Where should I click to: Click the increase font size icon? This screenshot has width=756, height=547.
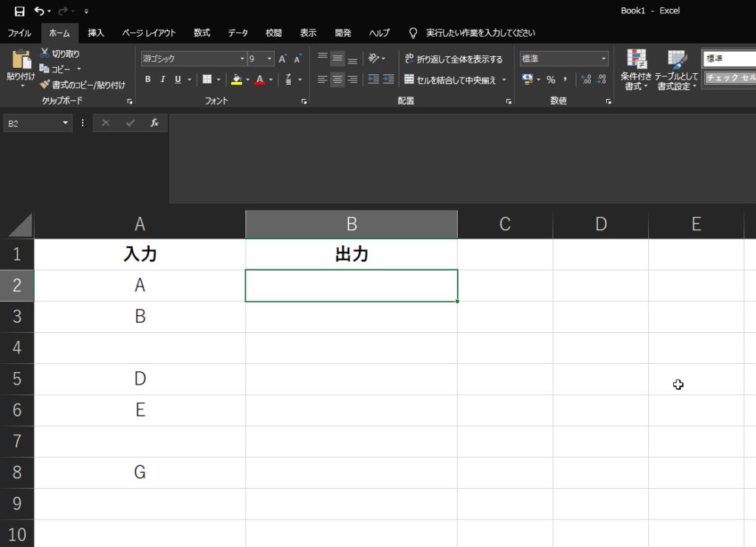coord(283,59)
